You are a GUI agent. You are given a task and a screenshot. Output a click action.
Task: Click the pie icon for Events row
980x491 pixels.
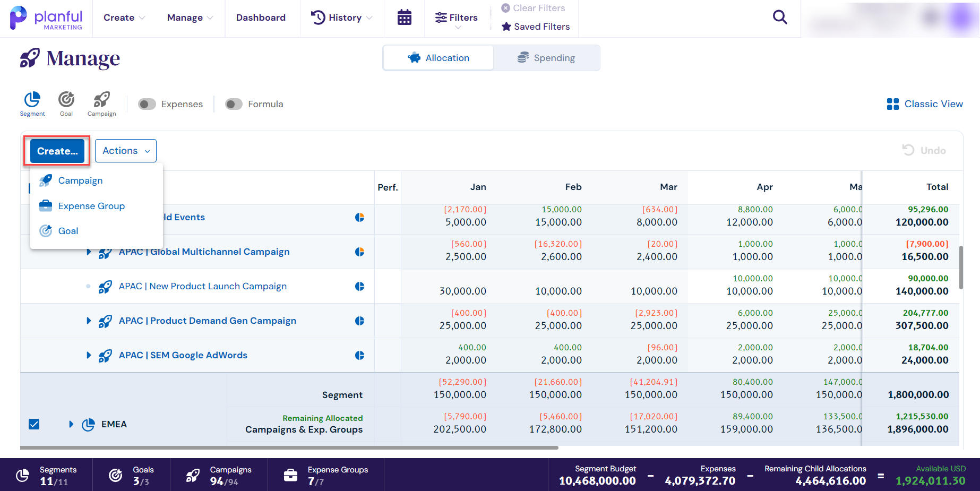[x=359, y=217]
